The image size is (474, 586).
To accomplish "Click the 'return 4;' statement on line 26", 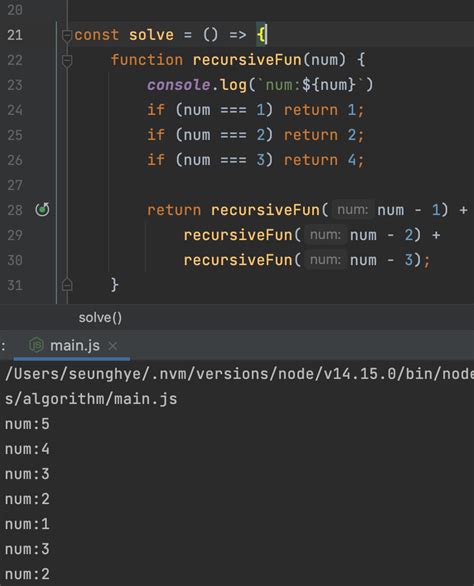I will 324,160.
